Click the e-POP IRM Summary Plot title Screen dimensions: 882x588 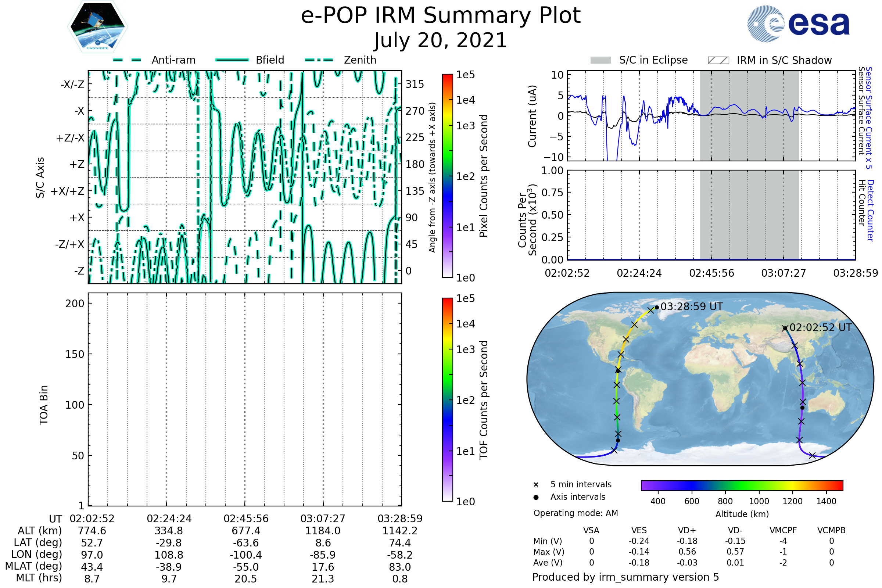441,16
